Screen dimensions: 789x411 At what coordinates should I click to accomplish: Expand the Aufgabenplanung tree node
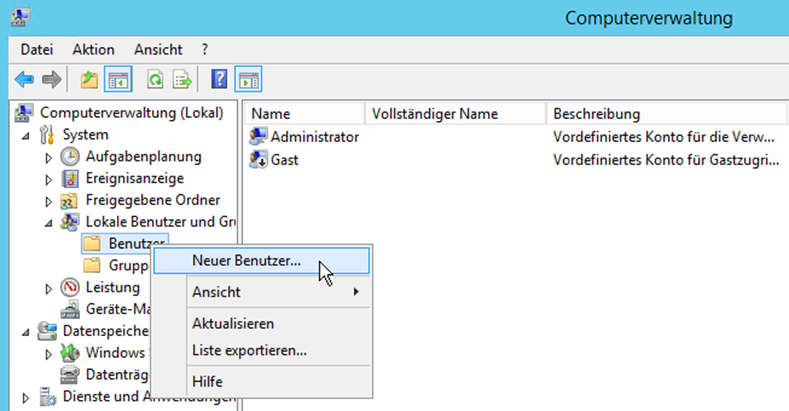pos(48,157)
